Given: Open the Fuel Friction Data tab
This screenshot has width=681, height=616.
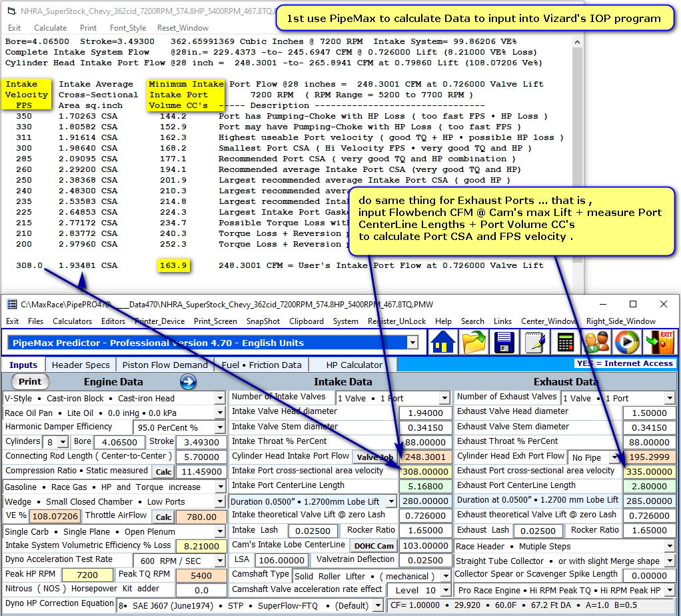Looking at the screenshot, I should pyautogui.click(x=261, y=365).
